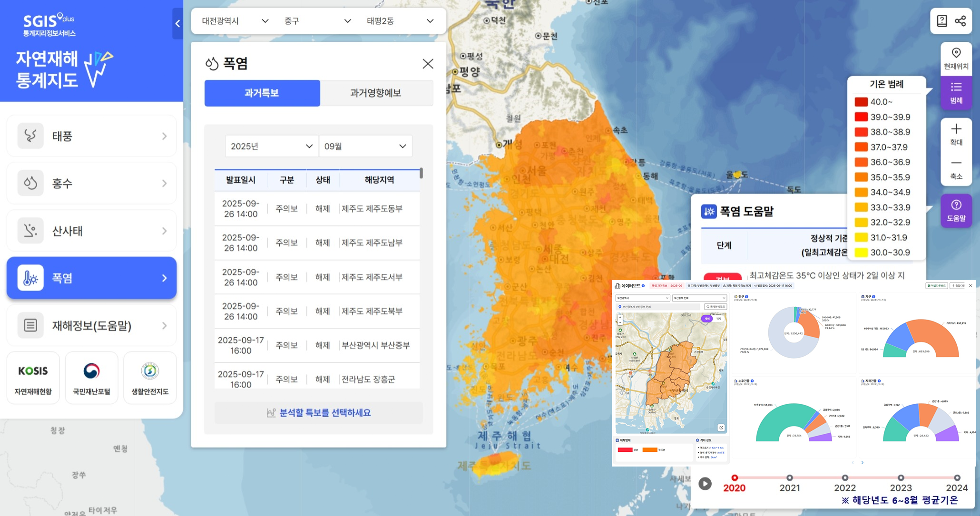Switch to the 과거특보 tab
Screen dimensions: 980x516
262,93
